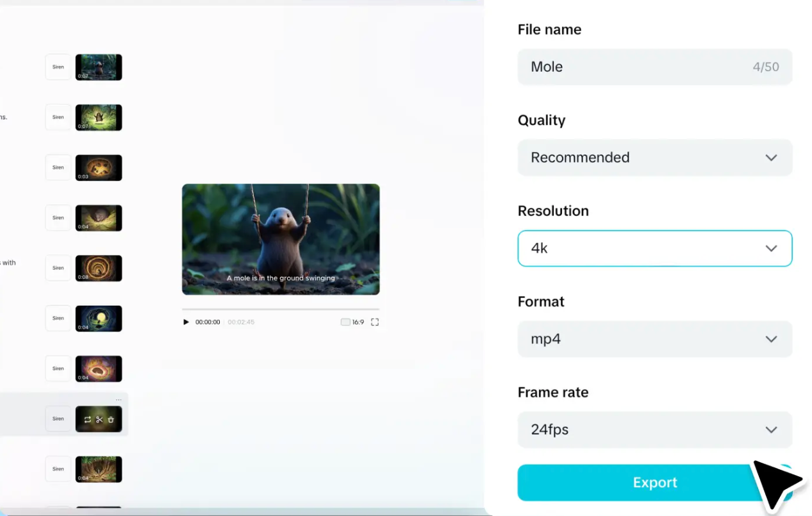Viewport: 812px width, 516px height.
Task: Select the first Siren audio block
Action: tap(58, 67)
